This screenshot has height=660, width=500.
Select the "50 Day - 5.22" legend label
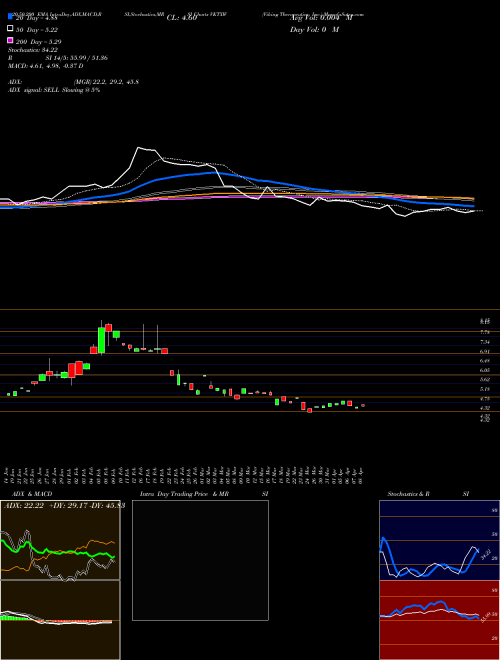pos(37,30)
